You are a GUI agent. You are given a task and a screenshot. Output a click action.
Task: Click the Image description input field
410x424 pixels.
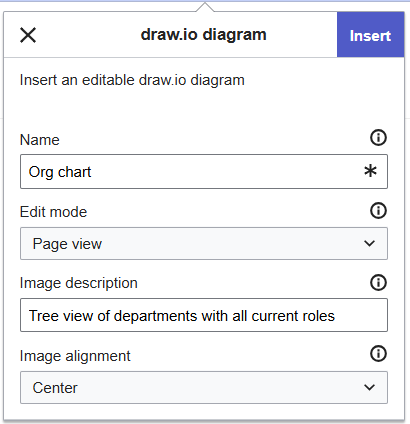[204, 315]
